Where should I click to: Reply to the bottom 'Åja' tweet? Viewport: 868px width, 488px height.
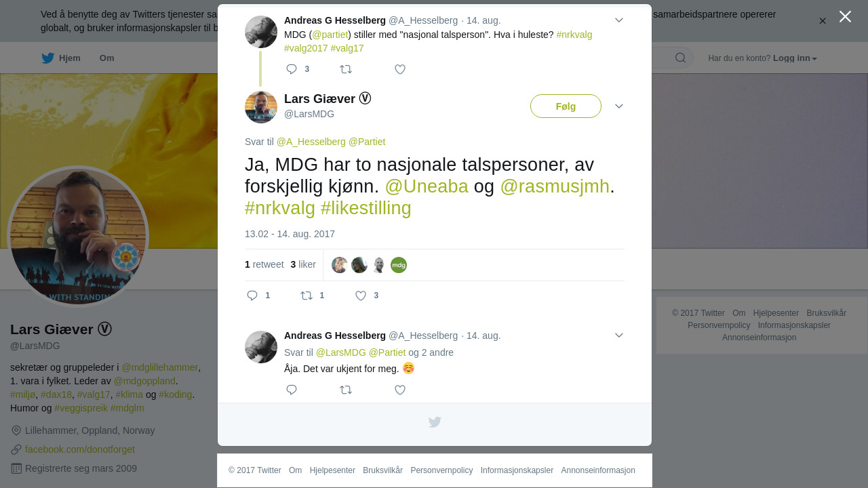292,390
